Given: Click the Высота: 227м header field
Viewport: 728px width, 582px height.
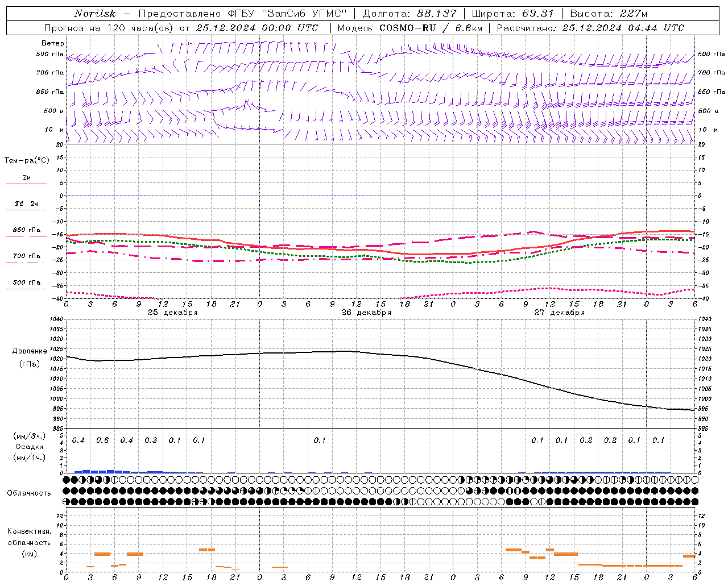Looking at the screenshot, I should (x=609, y=14).
